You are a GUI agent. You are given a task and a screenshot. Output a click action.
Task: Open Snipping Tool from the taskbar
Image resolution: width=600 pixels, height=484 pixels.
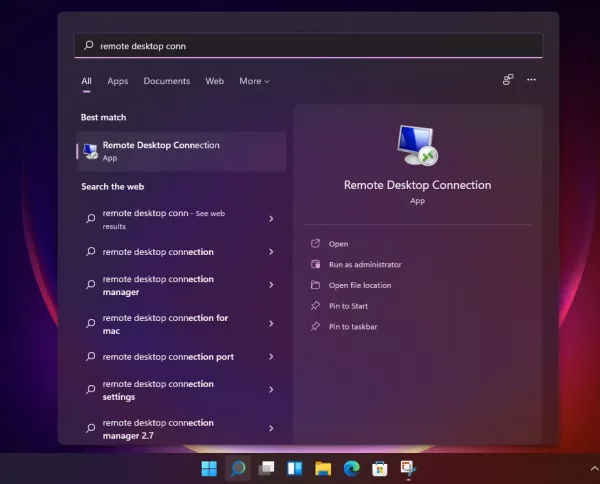click(x=408, y=468)
